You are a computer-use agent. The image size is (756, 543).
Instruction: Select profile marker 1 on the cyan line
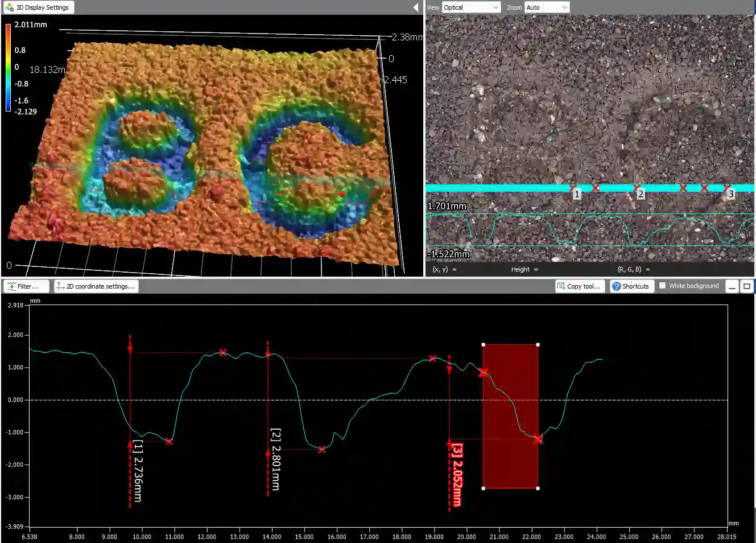[x=577, y=194]
